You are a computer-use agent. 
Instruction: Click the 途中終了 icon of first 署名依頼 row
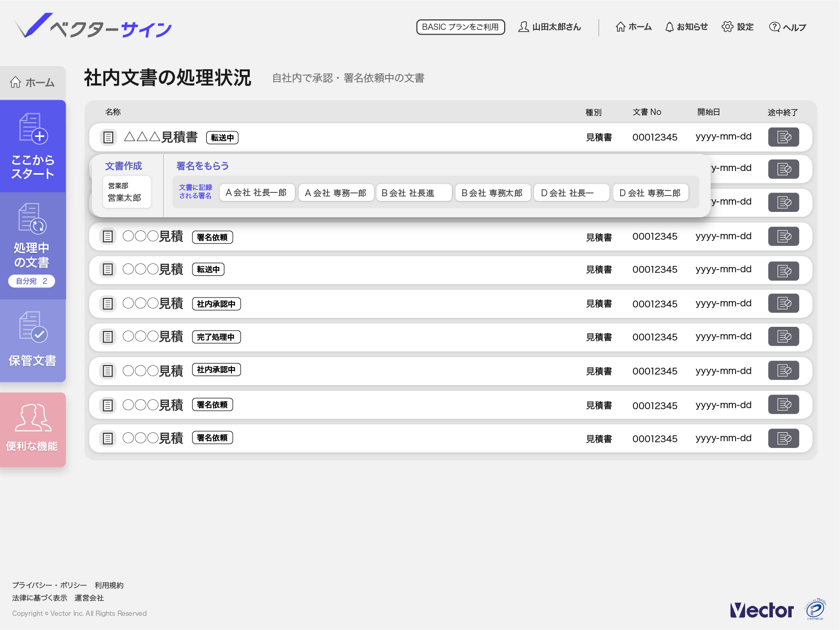tap(784, 236)
